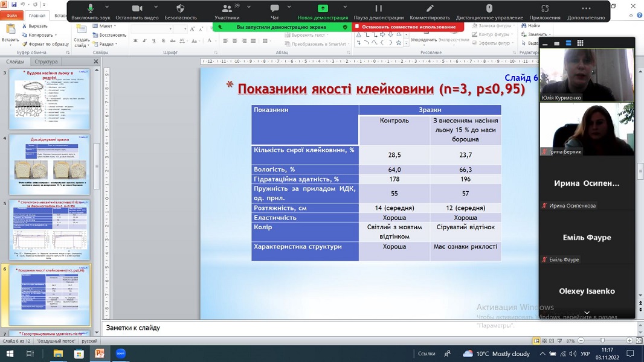Apply bold (Ж) formatting
The height and width of the screenshot is (362, 644).
[x=135, y=40]
